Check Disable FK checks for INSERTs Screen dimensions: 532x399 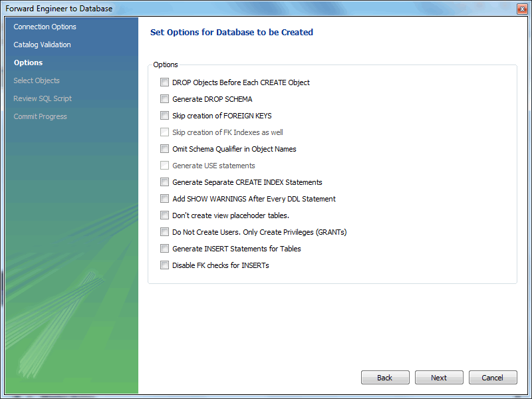(x=164, y=265)
